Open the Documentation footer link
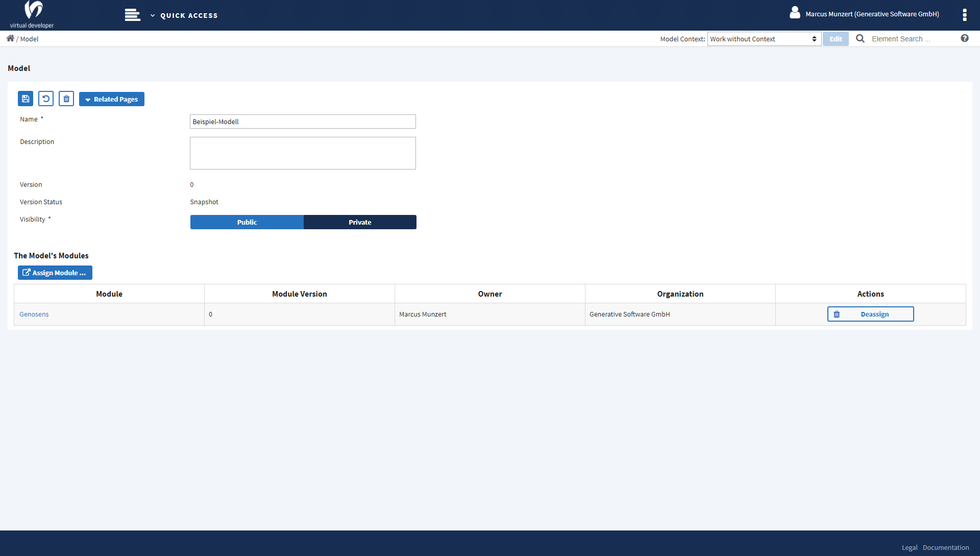Image resolution: width=980 pixels, height=556 pixels. (x=946, y=547)
